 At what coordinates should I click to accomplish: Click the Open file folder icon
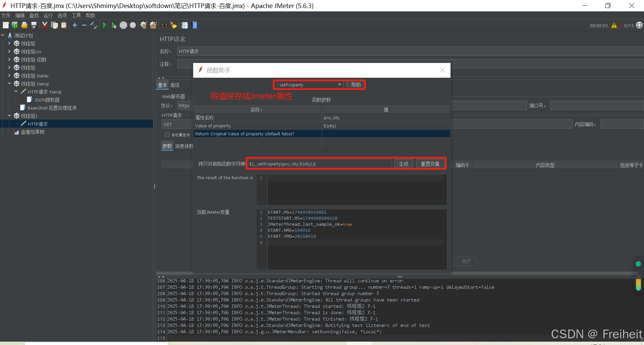coord(24,25)
